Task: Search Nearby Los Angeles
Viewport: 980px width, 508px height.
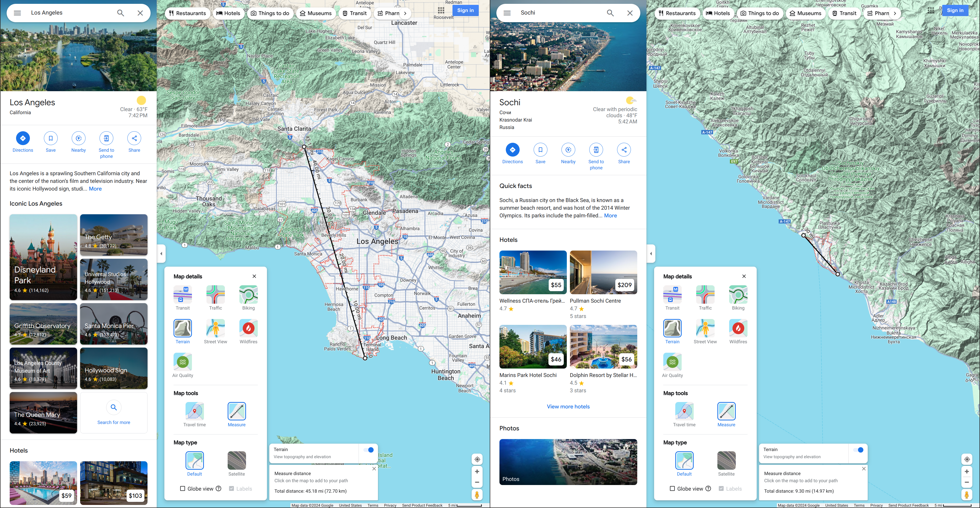Action: click(x=79, y=142)
